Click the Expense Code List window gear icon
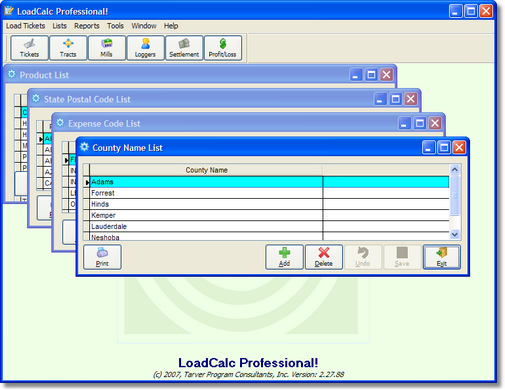 click(60, 123)
